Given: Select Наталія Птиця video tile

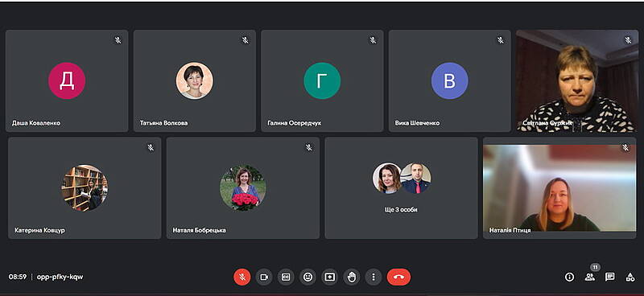Looking at the screenshot, I should point(559,188).
